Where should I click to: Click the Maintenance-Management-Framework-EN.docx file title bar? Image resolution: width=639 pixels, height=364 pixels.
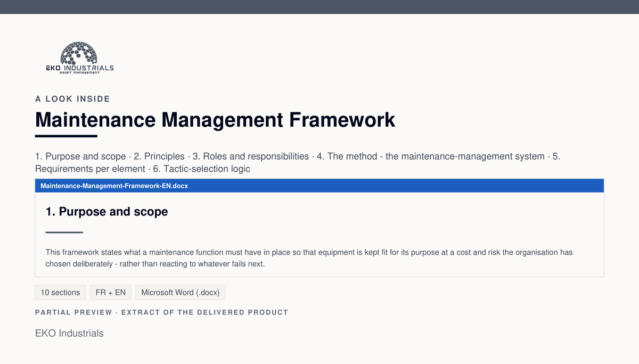(319, 186)
